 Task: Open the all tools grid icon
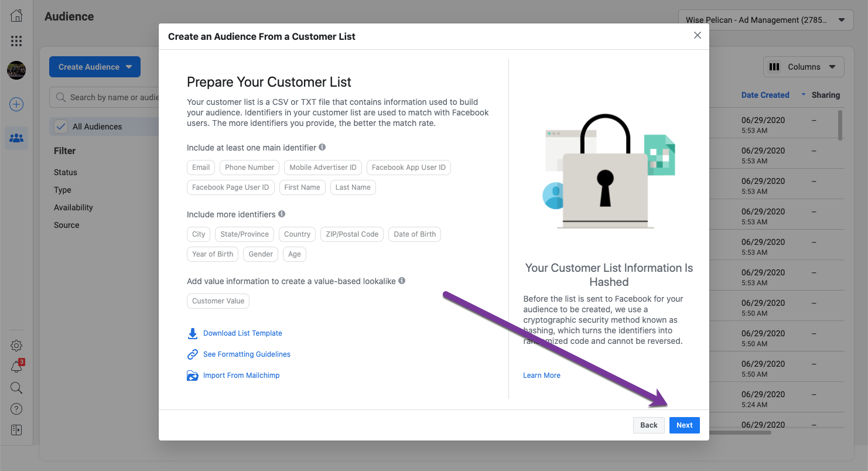[16, 41]
